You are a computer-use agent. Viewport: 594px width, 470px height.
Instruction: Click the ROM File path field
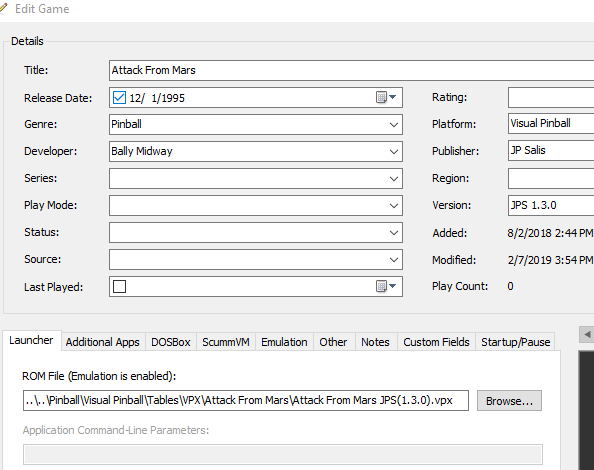click(x=246, y=401)
